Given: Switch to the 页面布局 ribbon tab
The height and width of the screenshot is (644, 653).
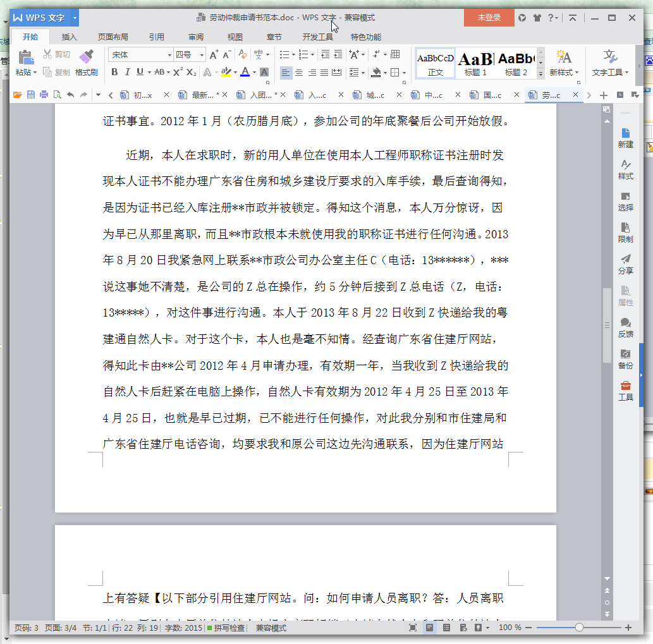Looking at the screenshot, I should point(113,37).
